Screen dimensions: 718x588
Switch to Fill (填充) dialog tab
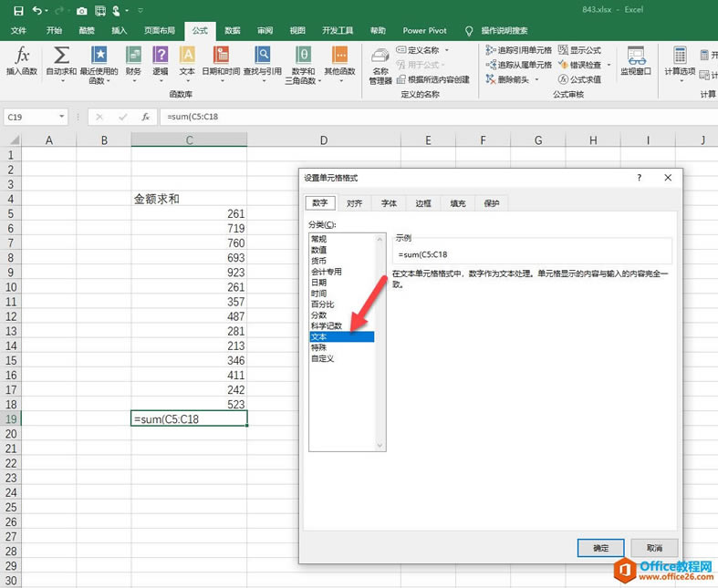(x=457, y=203)
